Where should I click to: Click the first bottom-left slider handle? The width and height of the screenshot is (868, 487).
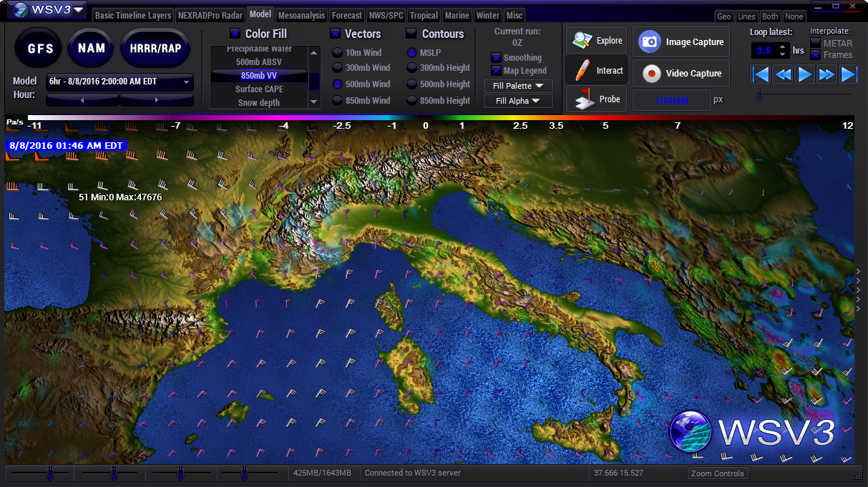pos(50,473)
